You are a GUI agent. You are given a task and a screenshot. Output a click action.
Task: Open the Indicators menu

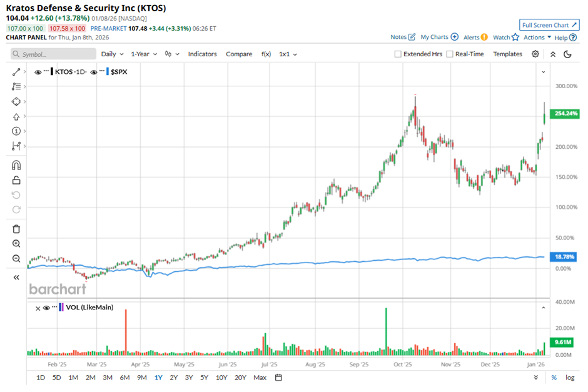202,54
